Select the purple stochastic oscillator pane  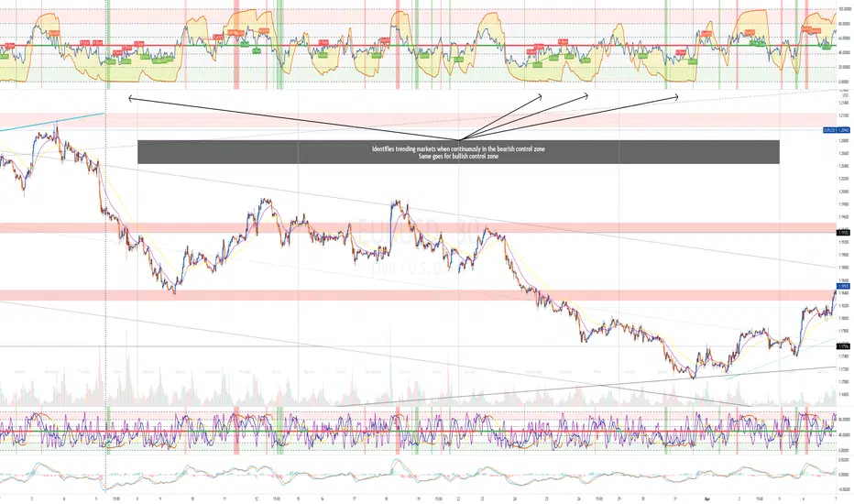pos(418,433)
